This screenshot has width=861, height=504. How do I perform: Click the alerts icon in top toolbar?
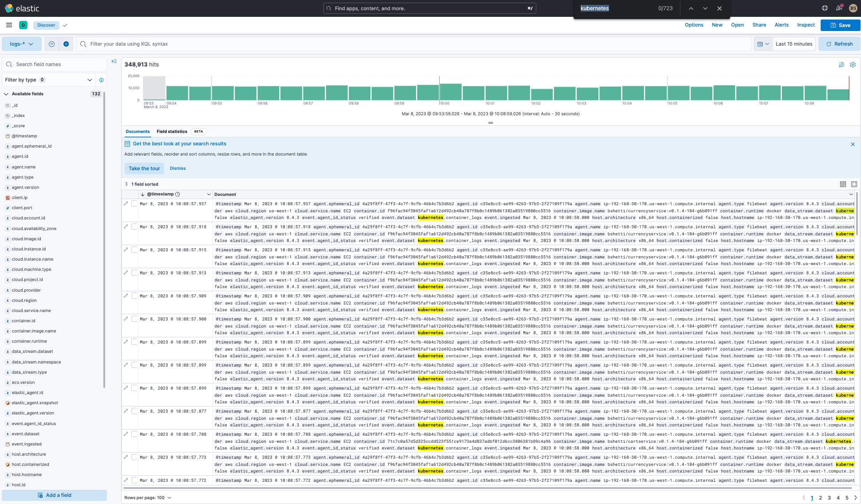(781, 25)
